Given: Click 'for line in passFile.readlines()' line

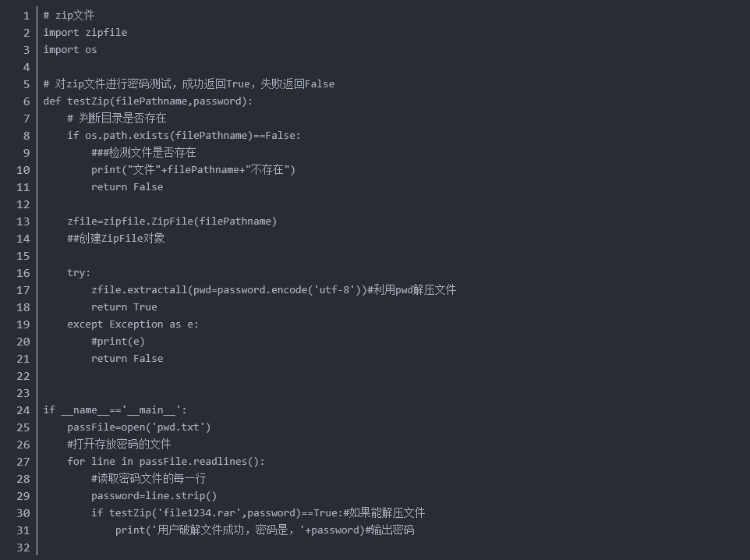Looking at the screenshot, I should point(165,462).
